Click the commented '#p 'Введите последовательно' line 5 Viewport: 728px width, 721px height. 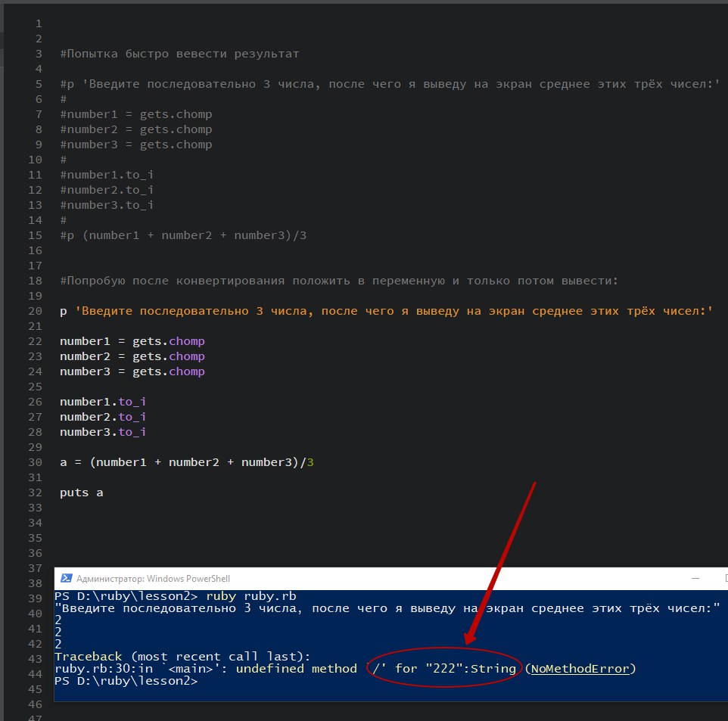pyautogui.click(x=390, y=84)
